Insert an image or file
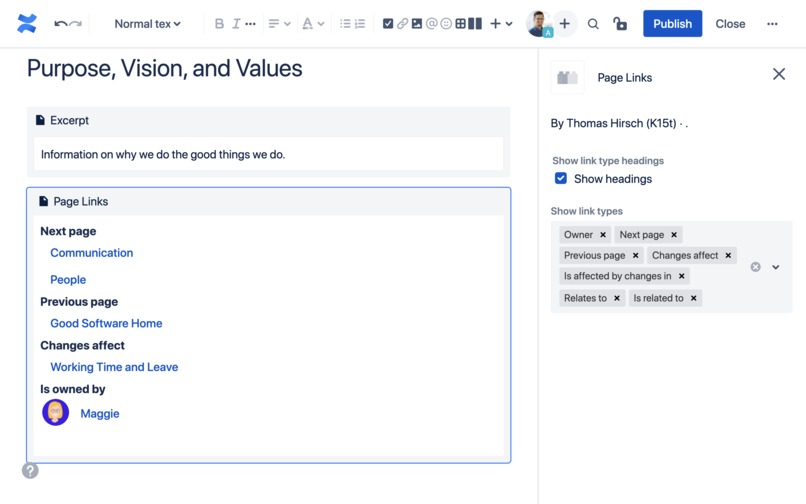Screen dimensions: 806x504 [417, 24]
